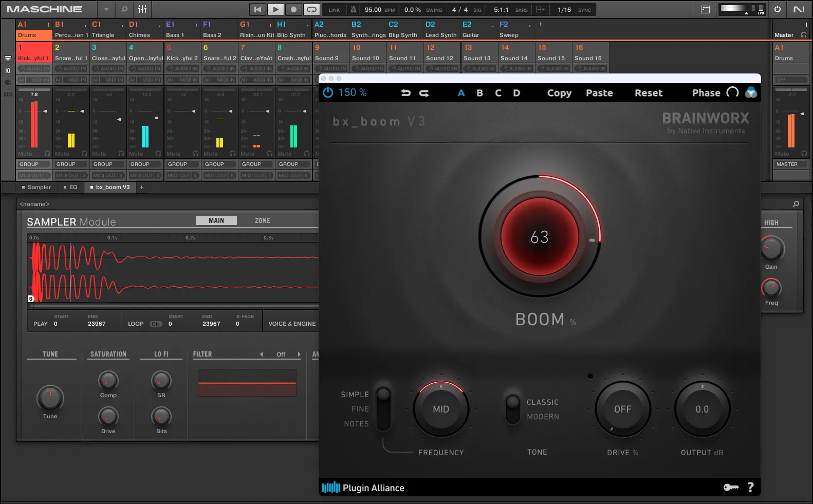813x504 pixels.
Task: Click next filter type arrow
Action: coord(299,354)
